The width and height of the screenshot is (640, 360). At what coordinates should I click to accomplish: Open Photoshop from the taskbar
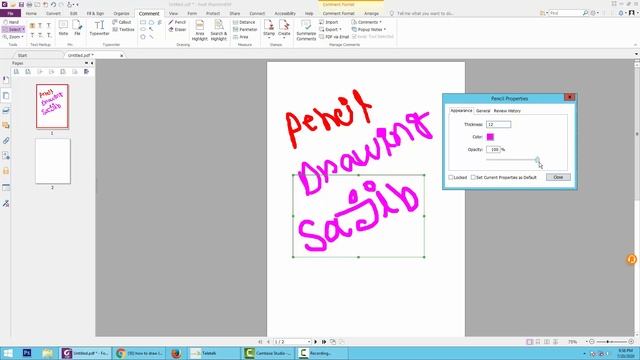[27, 353]
